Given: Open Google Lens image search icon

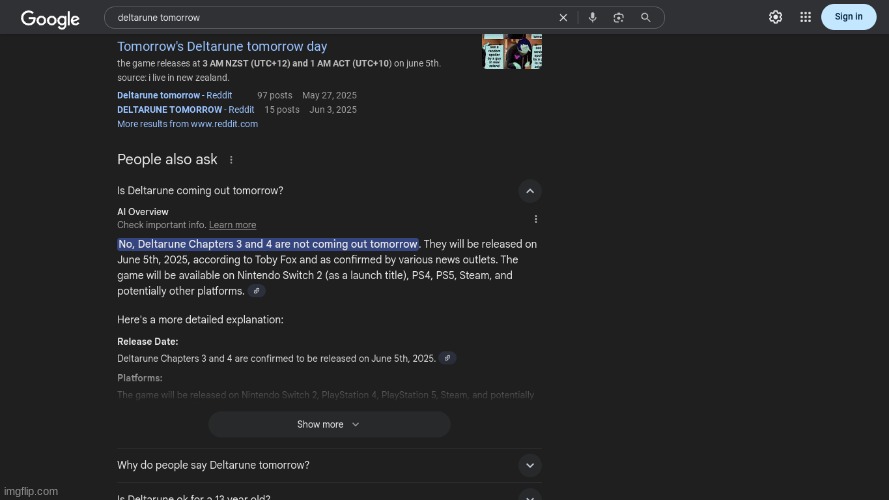Looking at the screenshot, I should point(619,18).
